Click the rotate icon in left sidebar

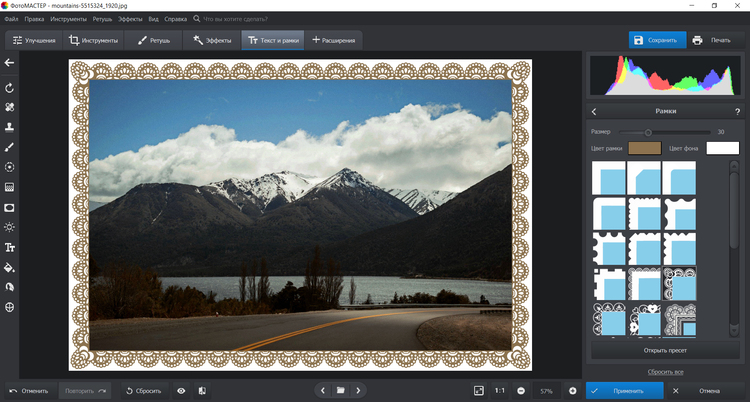[10, 88]
